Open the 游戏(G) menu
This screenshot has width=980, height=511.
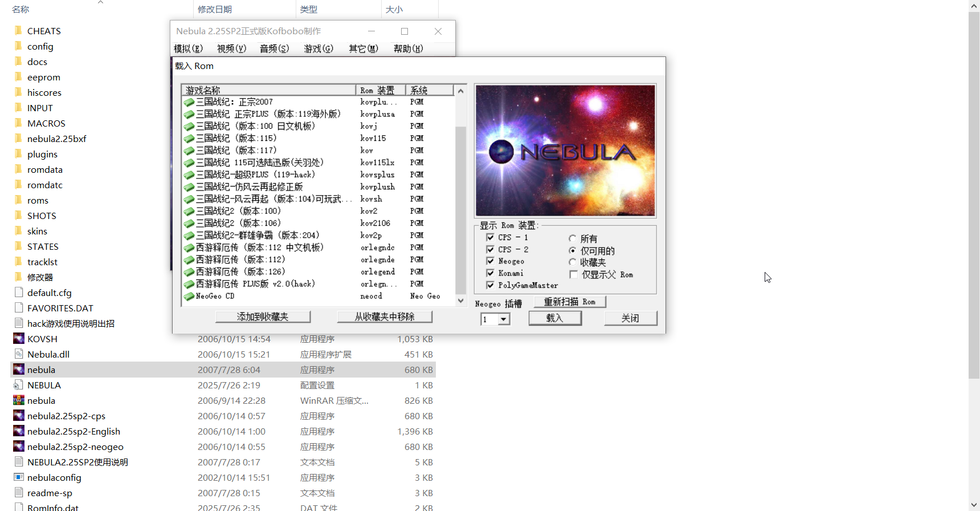click(318, 48)
